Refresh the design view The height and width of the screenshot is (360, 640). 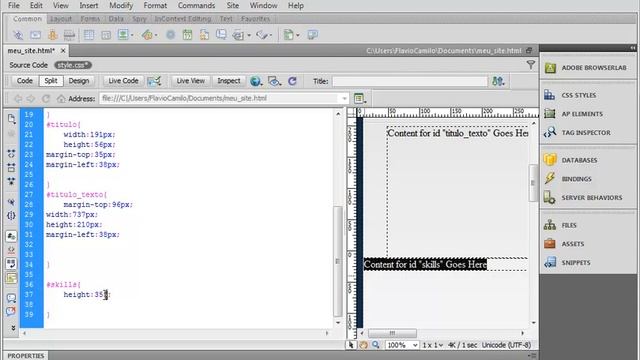pyautogui.click(x=292, y=81)
